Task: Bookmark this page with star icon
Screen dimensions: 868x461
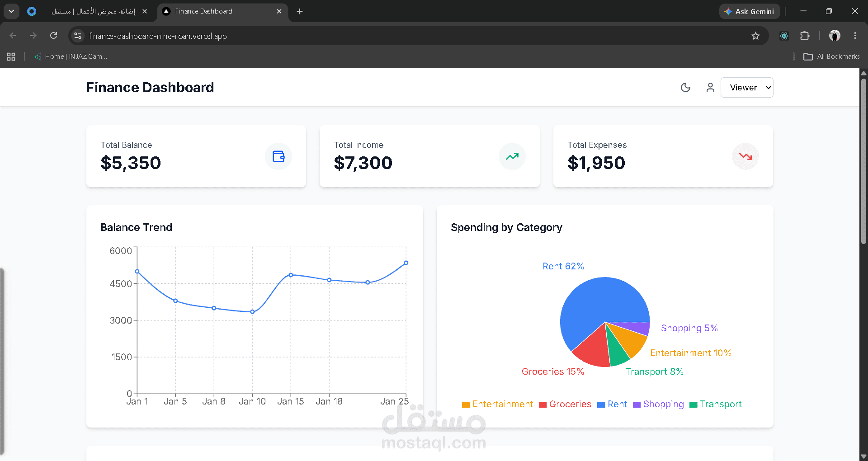Action: [x=755, y=36]
